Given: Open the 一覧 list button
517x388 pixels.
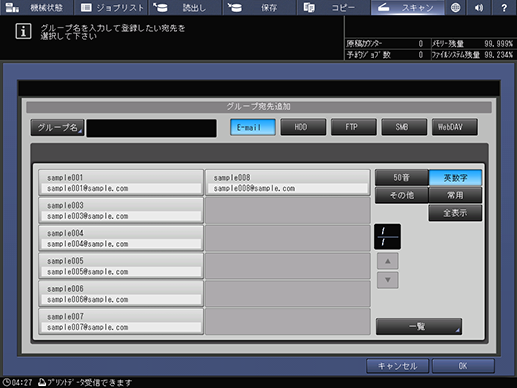Looking at the screenshot, I should point(419,326).
